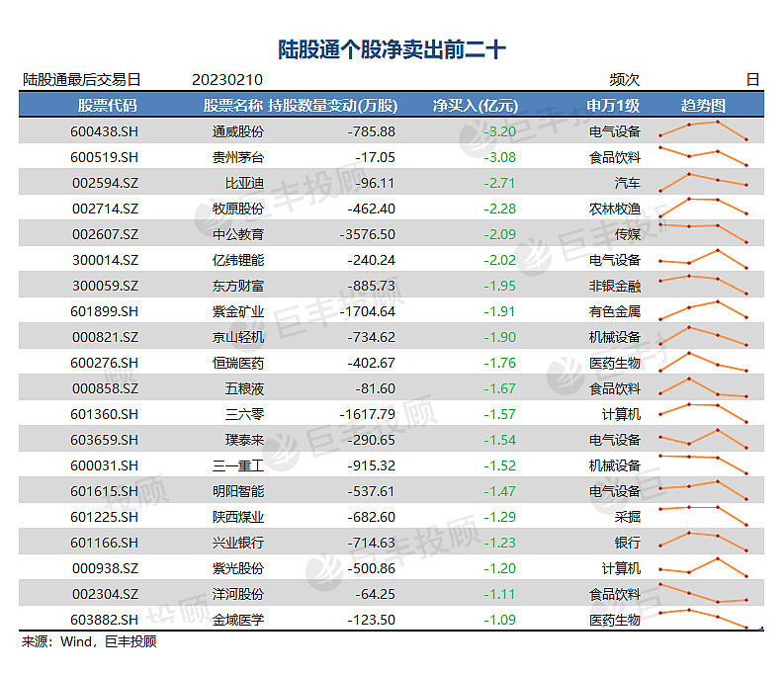This screenshot has width=784, height=675.
Task: Select the 持股数量变动(万股) column header
Action: [x=333, y=106]
